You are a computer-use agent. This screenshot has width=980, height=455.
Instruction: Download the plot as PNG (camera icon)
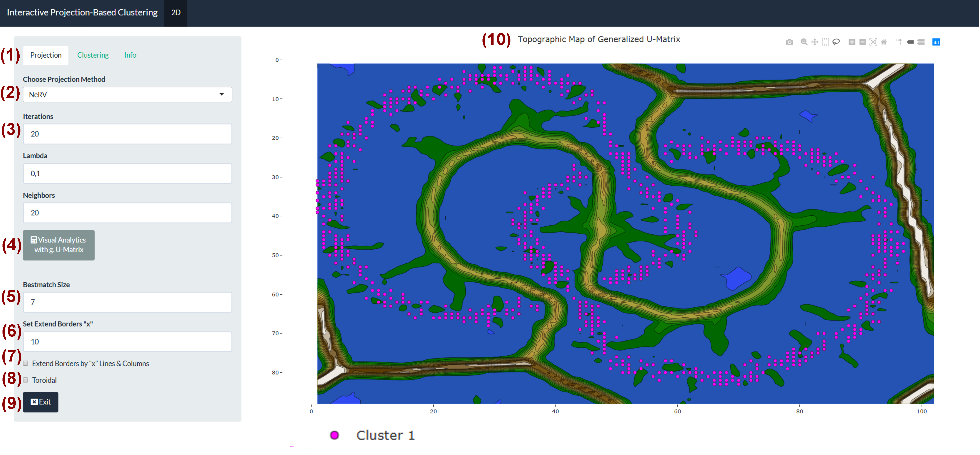point(789,42)
